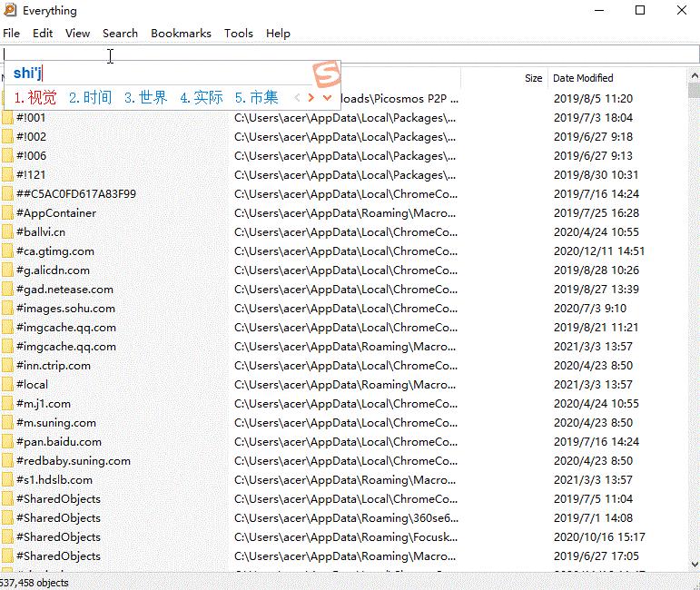
Task: Click the folder icon for #m.suning.com
Action: (7, 423)
